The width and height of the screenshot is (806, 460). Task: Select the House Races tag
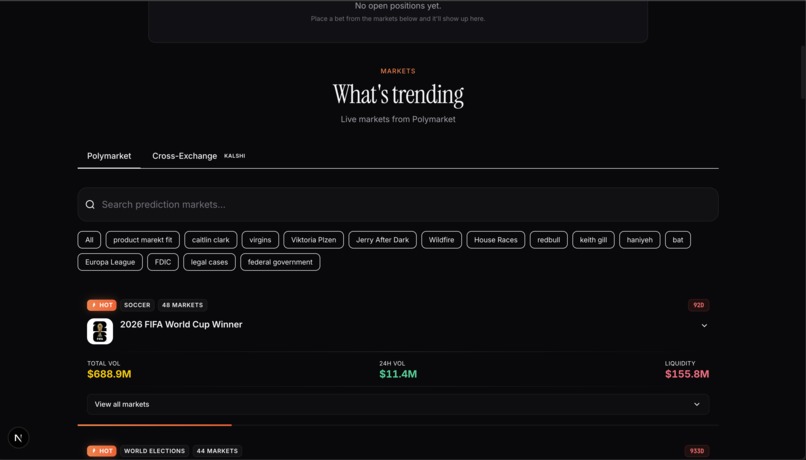(496, 240)
